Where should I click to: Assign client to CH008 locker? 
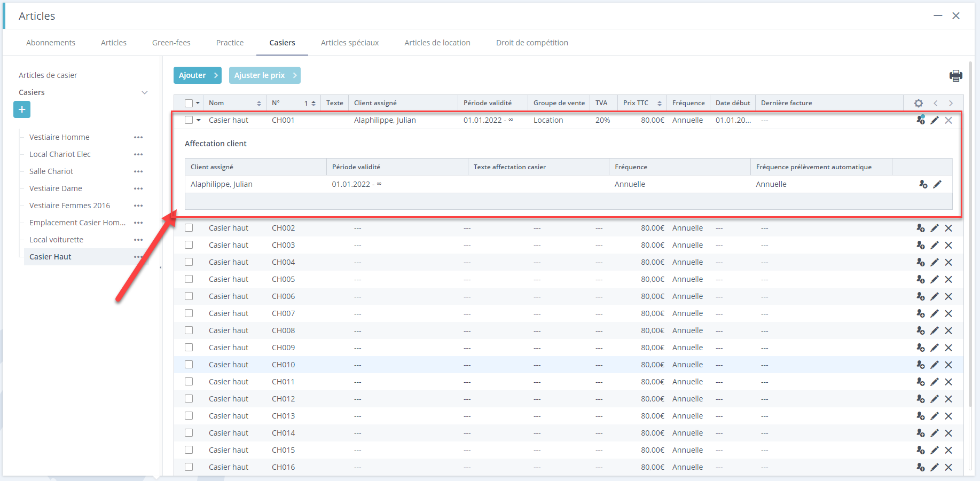coord(921,330)
